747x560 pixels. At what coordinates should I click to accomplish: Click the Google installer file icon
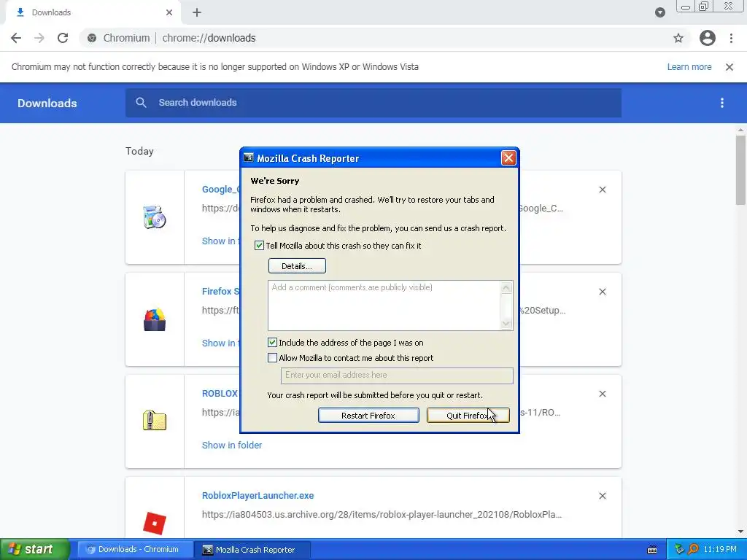coord(155,217)
